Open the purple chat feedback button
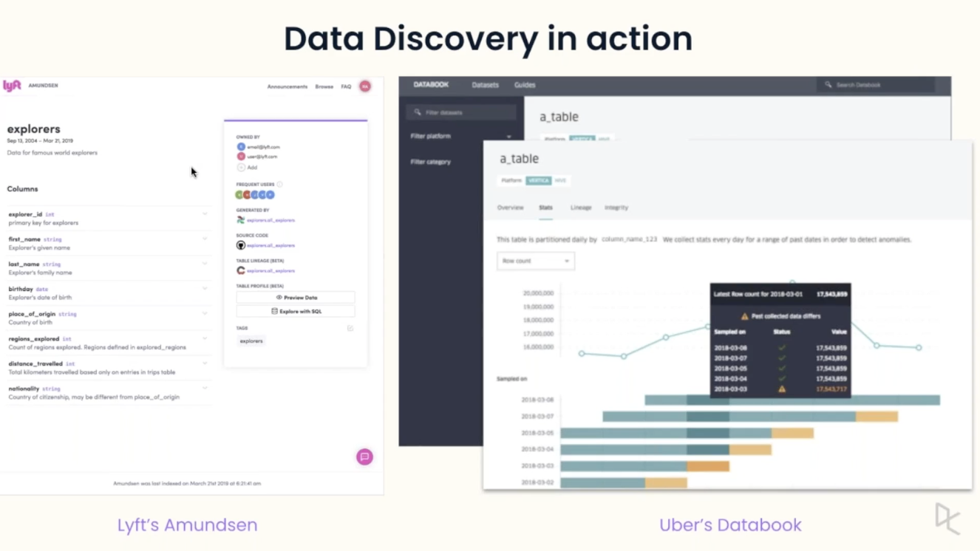 364,457
